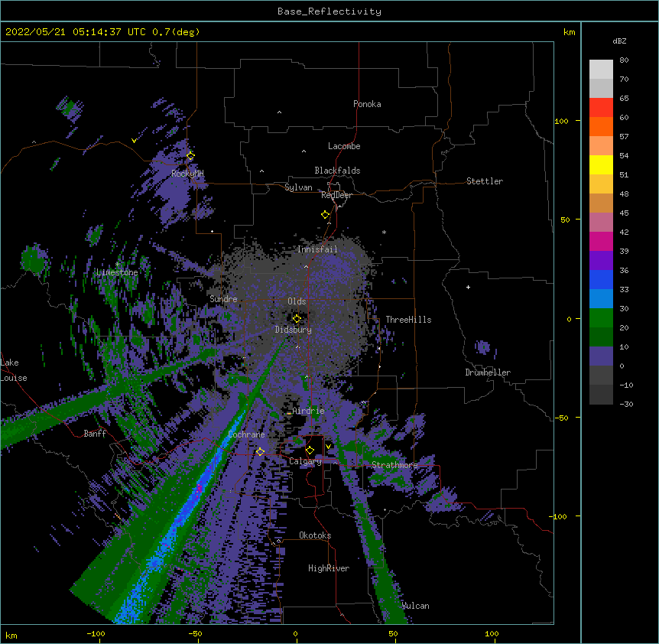Click the -100 tick label on bottom axis

96,633
